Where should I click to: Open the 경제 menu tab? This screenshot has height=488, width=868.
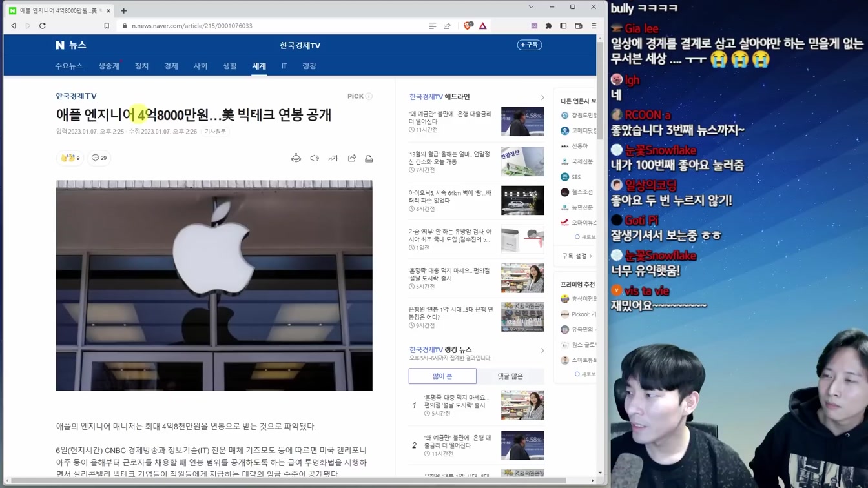(171, 66)
